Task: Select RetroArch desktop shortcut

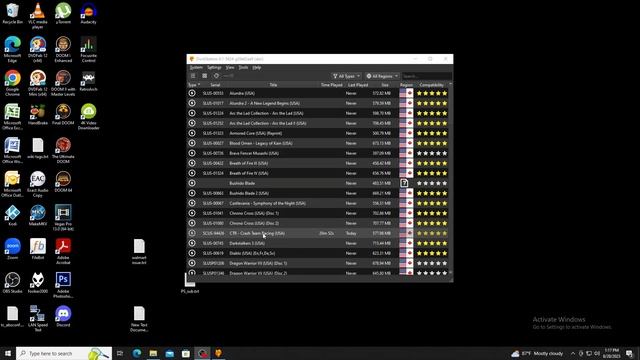Action: (x=89, y=81)
